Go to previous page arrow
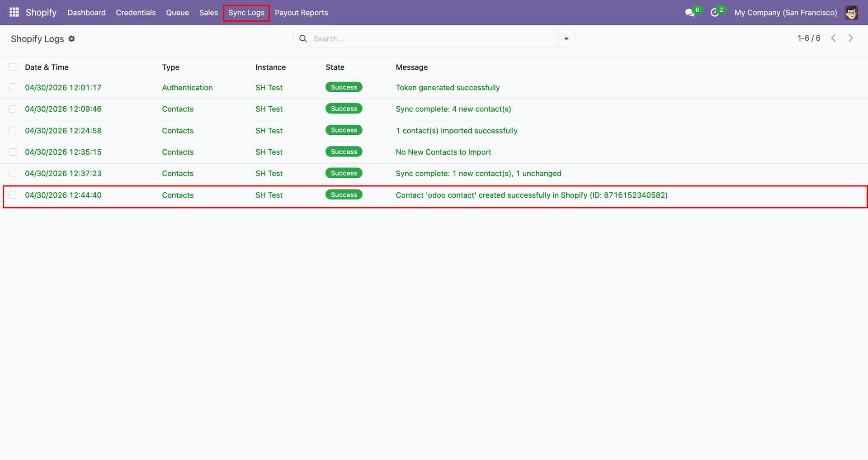 point(834,38)
